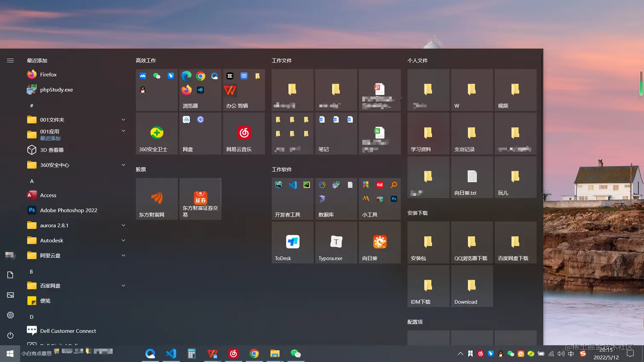Open the 支出记录 folder tile

click(x=472, y=134)
